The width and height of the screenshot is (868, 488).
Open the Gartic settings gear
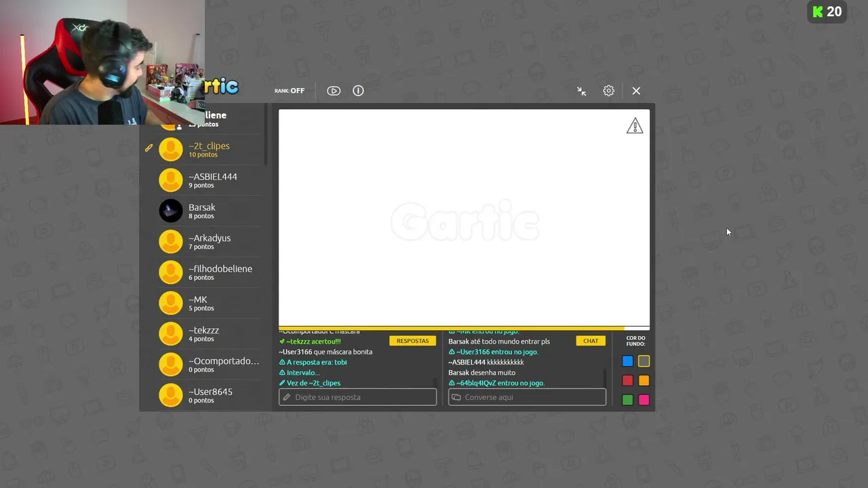(608, 91)
